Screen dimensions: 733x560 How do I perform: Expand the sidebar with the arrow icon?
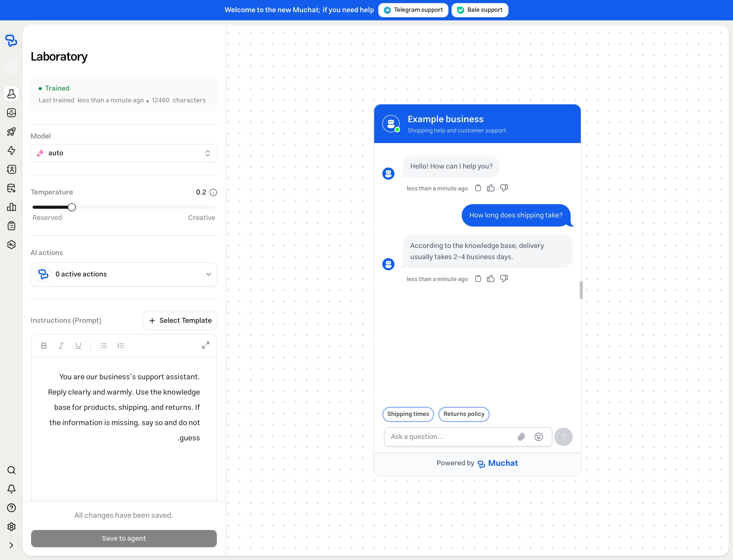pyautogui.click(x=11, y=545)
